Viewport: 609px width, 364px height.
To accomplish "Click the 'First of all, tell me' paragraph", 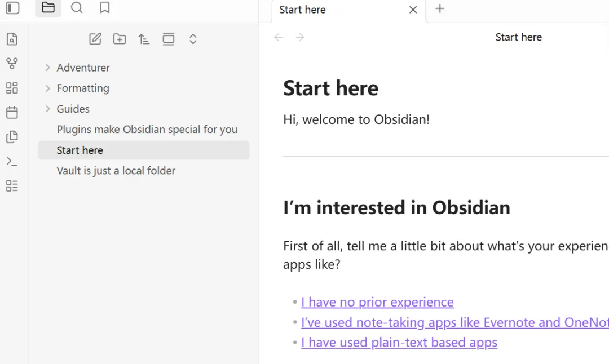I will coord(446,255).
